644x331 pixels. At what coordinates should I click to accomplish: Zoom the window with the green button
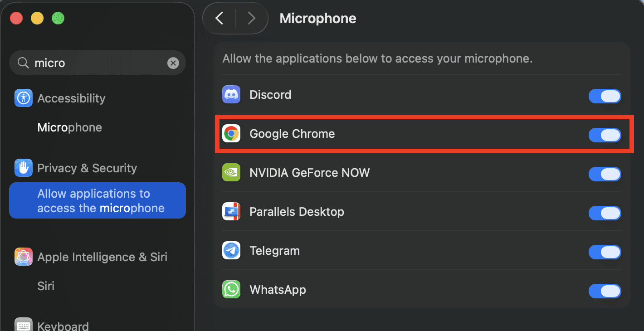(x=58, y=18)
